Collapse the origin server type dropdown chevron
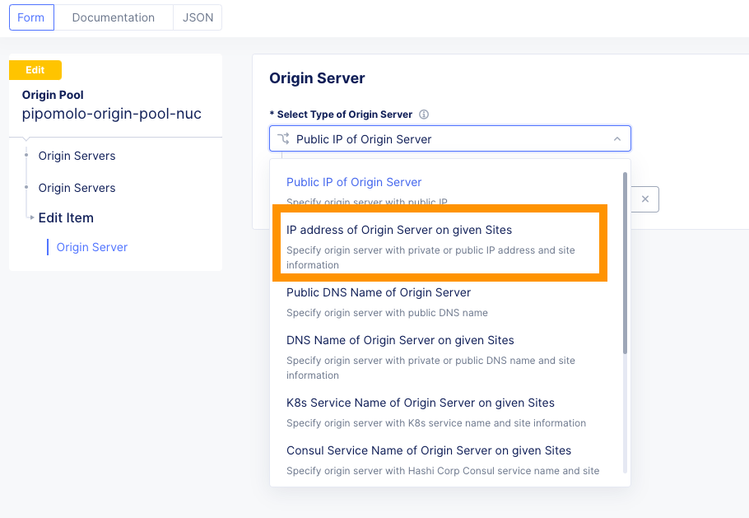 click(x=617, y=139)
